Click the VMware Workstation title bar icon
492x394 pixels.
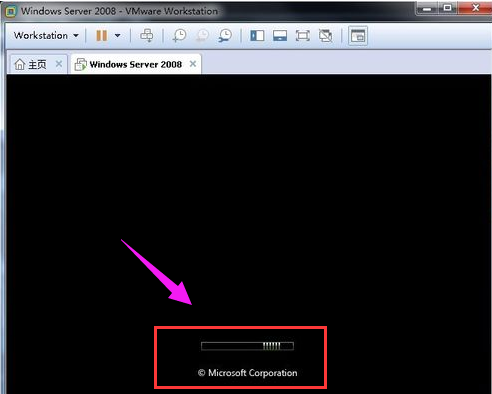(x=11, y=11)
